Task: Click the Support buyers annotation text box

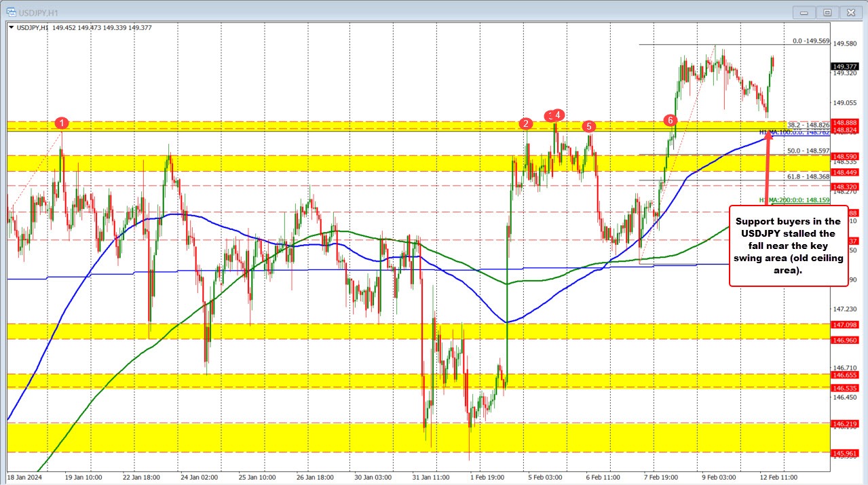Action: coord(789,245)
